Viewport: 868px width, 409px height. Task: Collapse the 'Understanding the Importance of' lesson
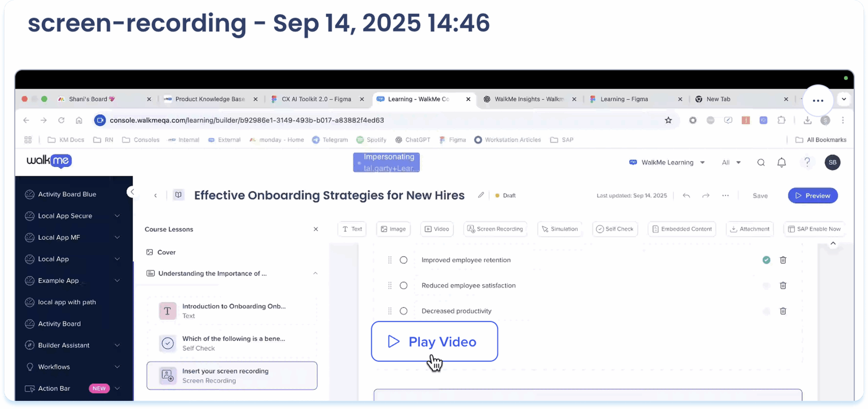[315, 273]
